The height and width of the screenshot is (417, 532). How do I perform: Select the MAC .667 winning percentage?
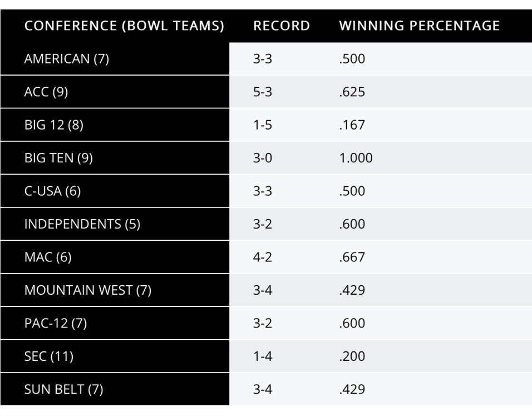352,257
